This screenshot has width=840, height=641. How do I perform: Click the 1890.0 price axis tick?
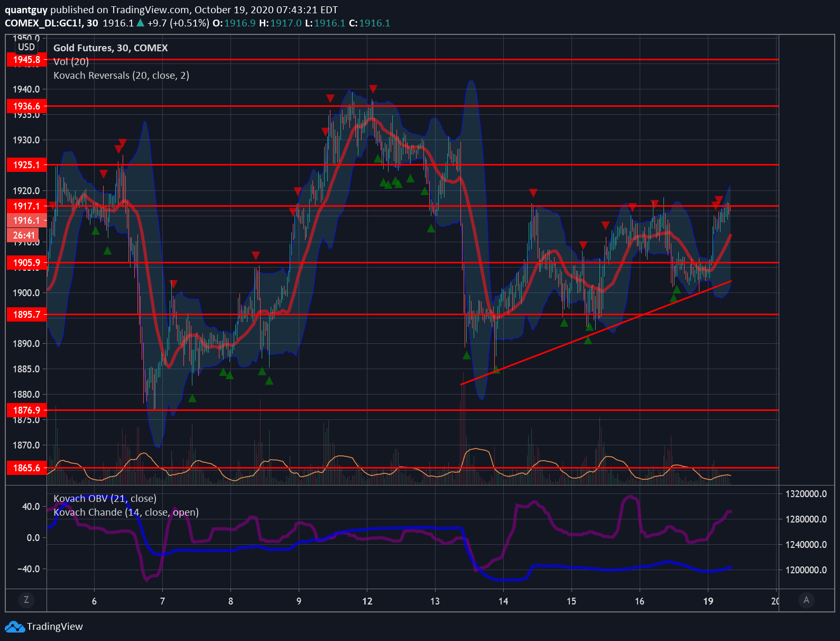click(26, 344)
